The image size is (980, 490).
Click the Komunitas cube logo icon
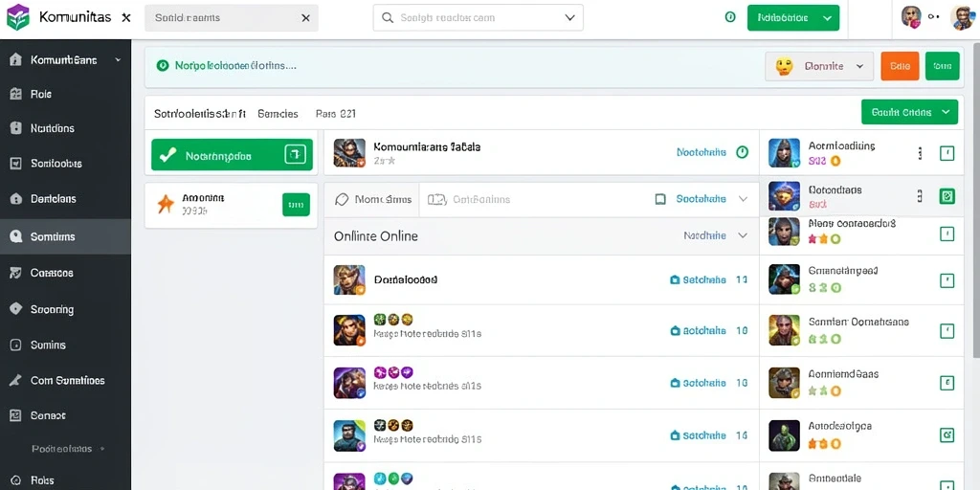(x=17, y=17)
